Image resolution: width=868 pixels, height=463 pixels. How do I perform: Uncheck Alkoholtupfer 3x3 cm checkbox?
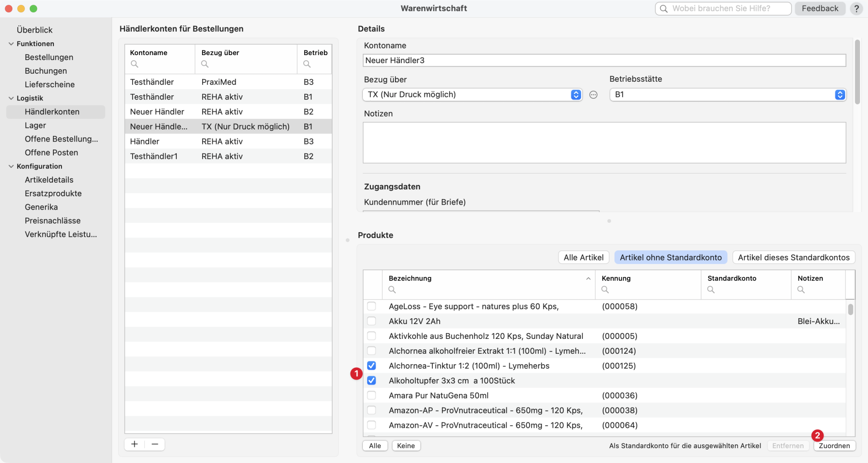point(371,380)
